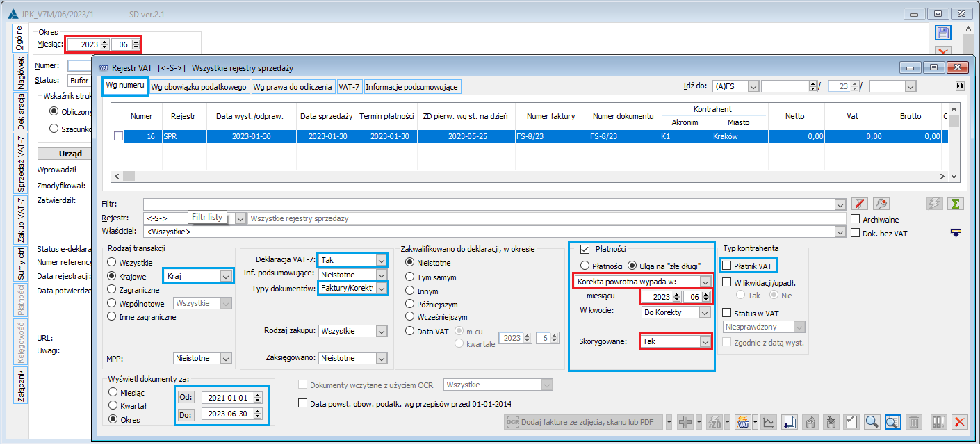Click the binders columns icon

click(939, 421)
